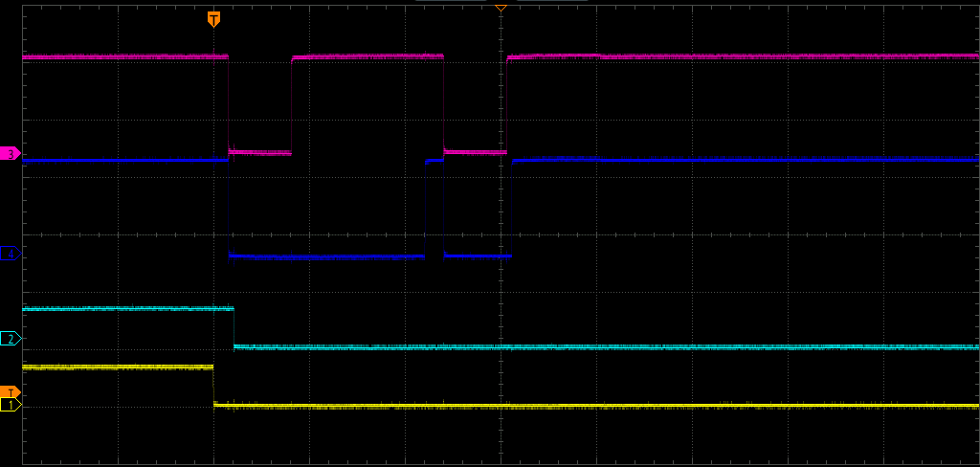Click the orange trigger level marker on left edge
The height and width of the screenshot is (467, 980).
pos(11,392)
